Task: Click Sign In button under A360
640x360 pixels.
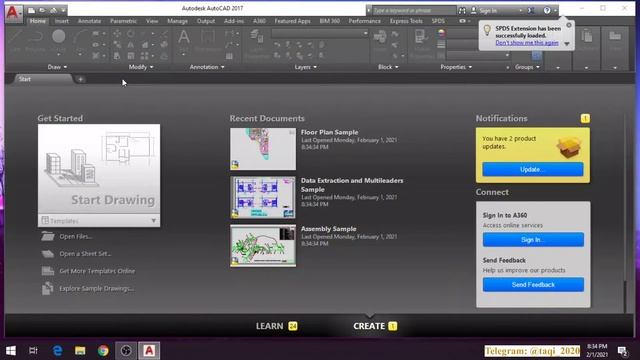Action: click(533, 240)
